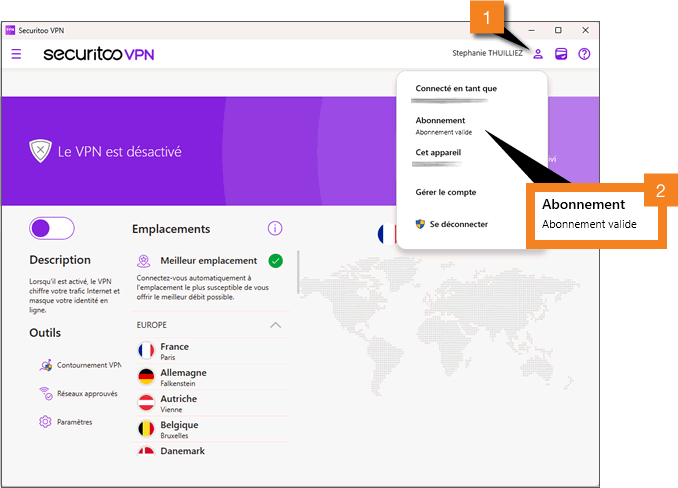Click the Stephanie THUILLIEZ user name
Screen dimensions: 678x488
487,53
